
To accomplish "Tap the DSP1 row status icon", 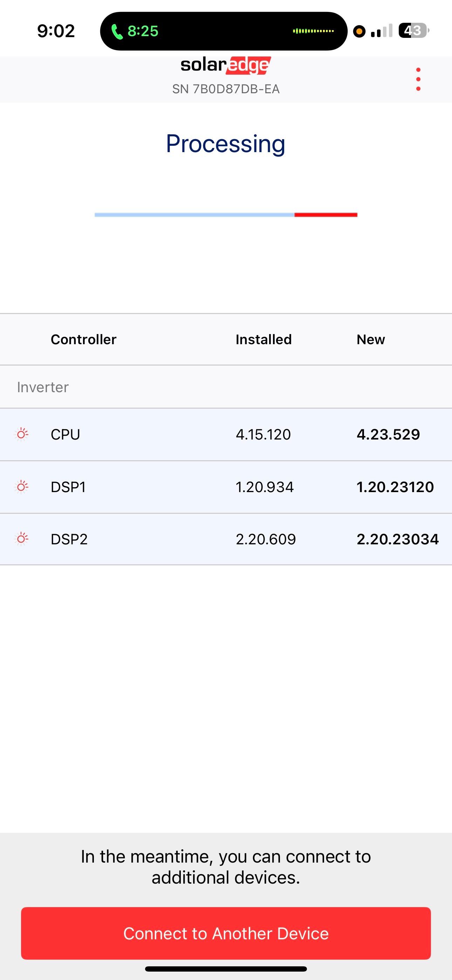I will [22, 486].
